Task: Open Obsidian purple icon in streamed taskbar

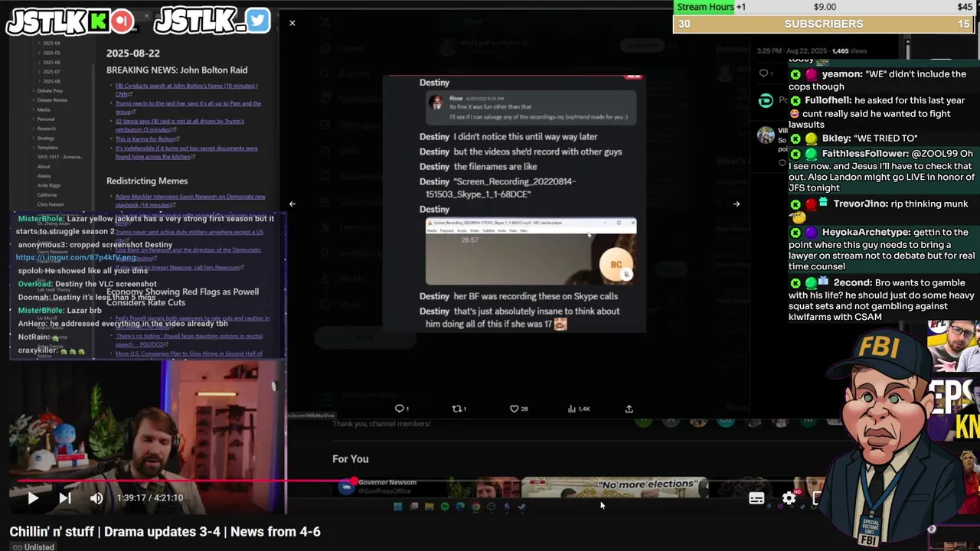Action: coord(506,507)
